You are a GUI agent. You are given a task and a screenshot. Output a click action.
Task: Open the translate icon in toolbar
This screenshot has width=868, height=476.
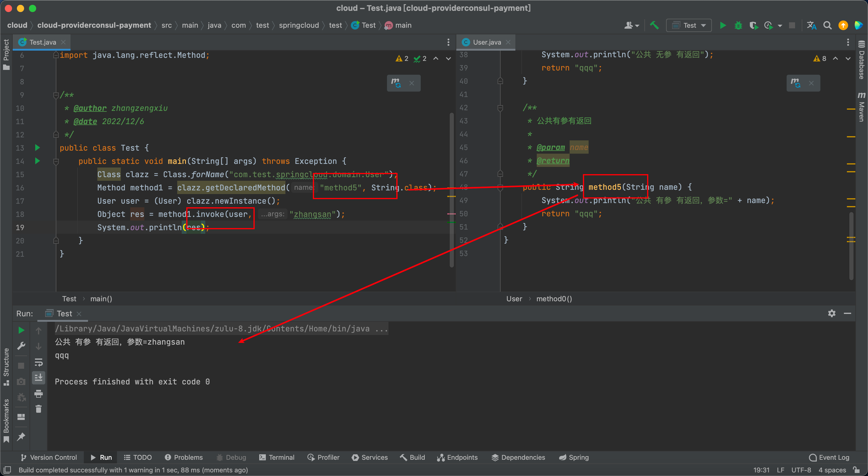point(811,25)
